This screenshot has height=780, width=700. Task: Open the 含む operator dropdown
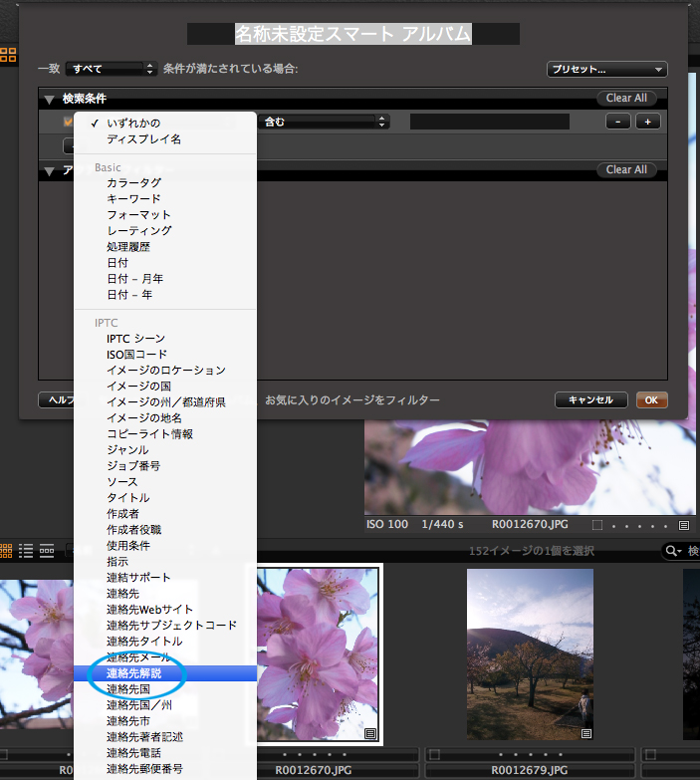coord(323,122)
